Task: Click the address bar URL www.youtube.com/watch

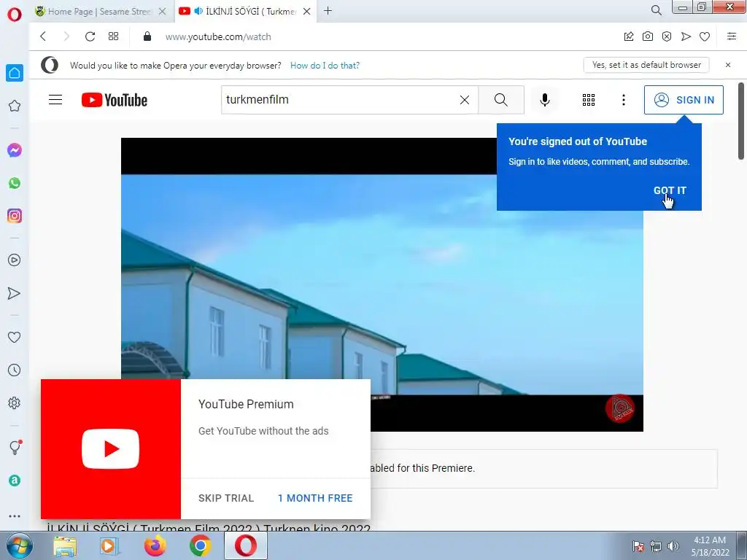Action: click(x=217, y=36)
